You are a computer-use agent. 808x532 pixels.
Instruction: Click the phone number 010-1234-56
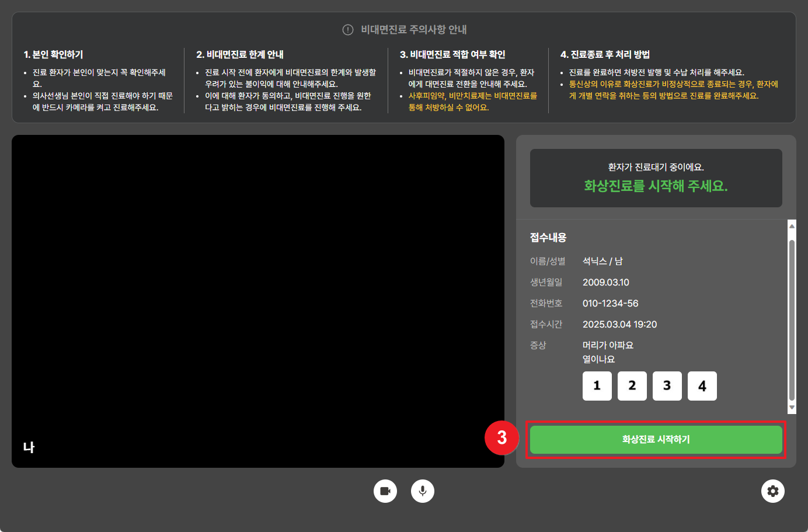click(610, 304)
